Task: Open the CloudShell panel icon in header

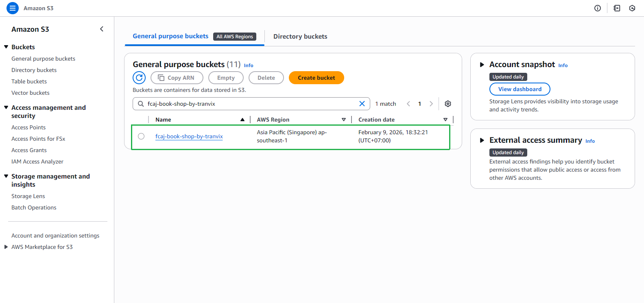Action: click(617, 8)
